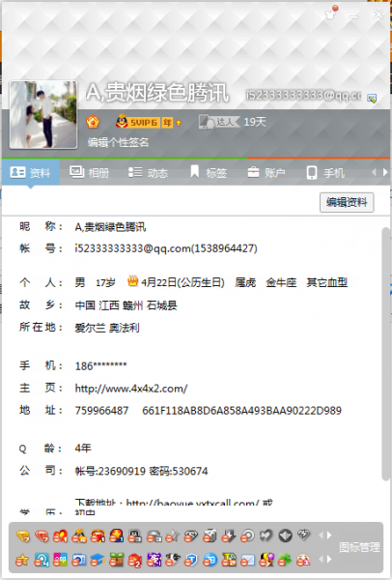The image size is (392, 580).
Task: Click the grey spiral service icon
Action: point(247,536)
